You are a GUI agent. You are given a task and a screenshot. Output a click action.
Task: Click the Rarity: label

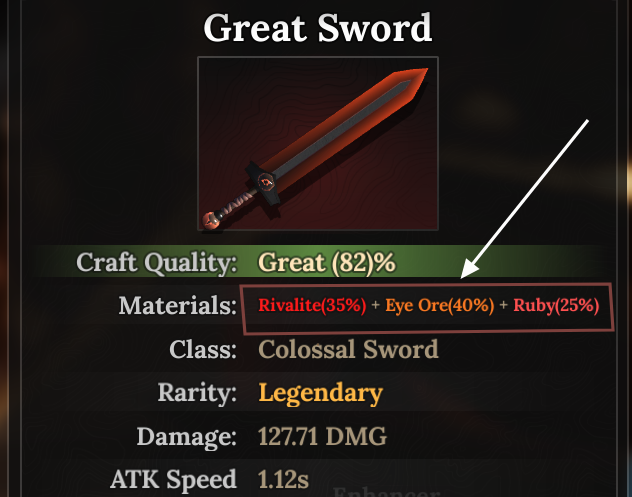pos(197,393)
